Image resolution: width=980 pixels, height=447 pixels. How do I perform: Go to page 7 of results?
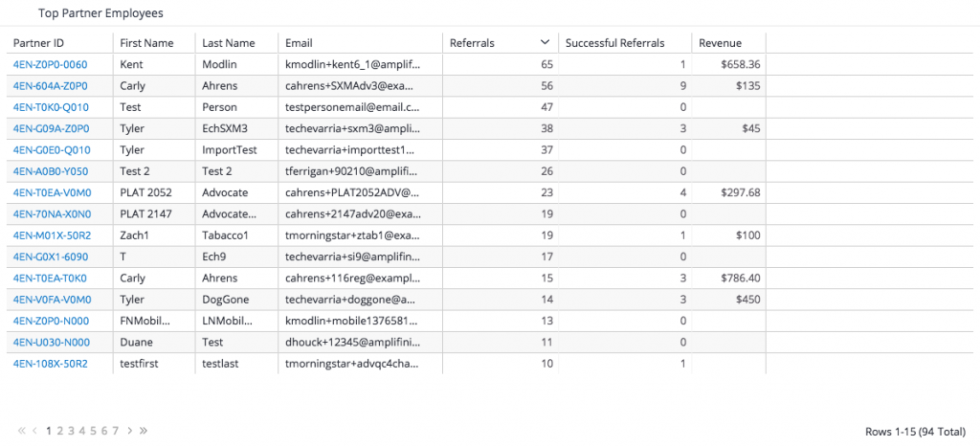pos(116,431)
